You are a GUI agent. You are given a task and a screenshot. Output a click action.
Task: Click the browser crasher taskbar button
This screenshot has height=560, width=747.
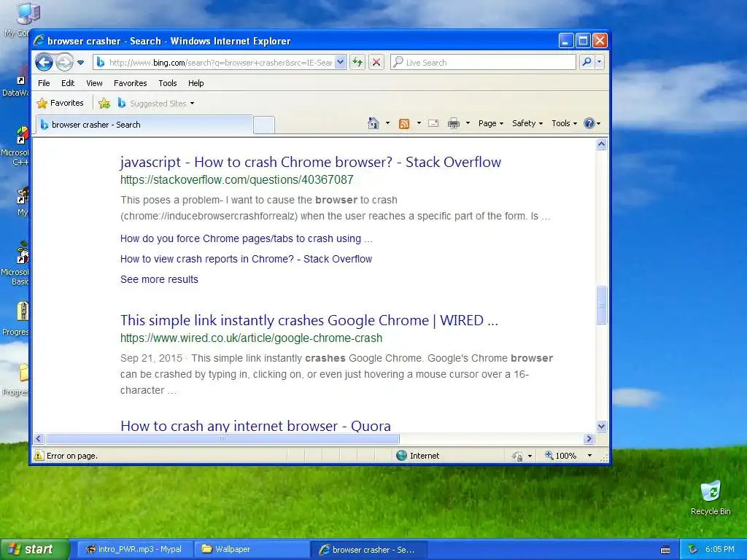tap(368, 549)
